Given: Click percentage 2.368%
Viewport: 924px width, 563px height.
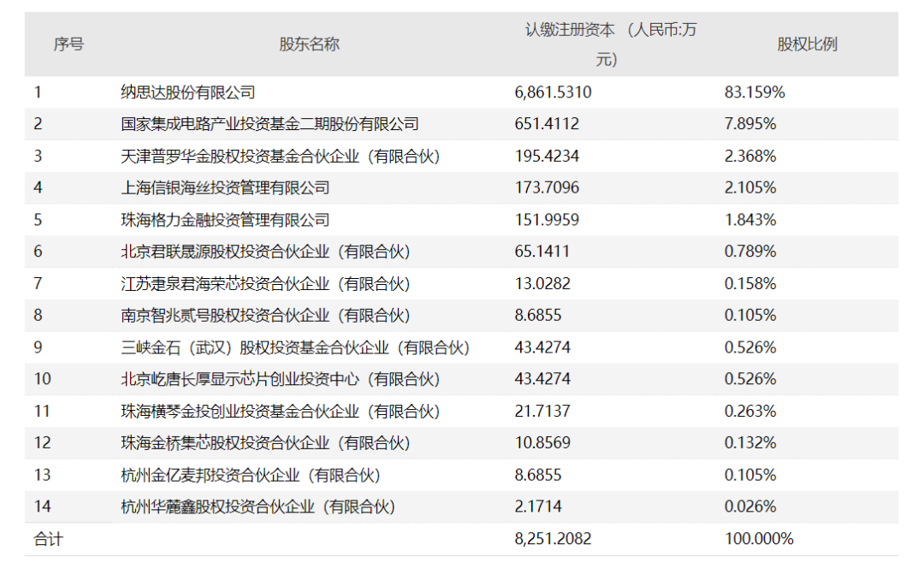Looking at the screenshot, I should tap(750, 157).
